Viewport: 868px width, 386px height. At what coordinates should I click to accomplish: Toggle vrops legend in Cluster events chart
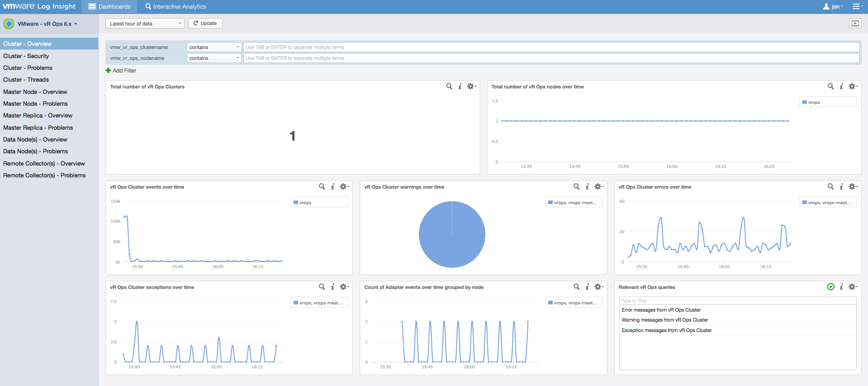point(319,202)
